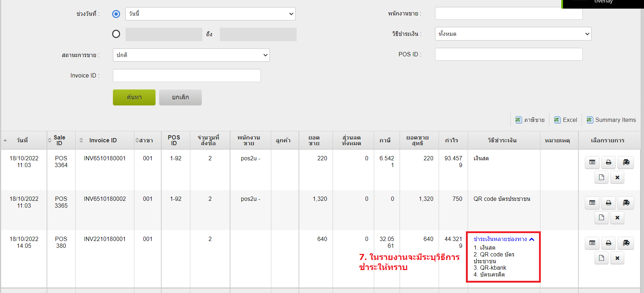
Task: Click Sale ID POS 380
Action: [x=61, y=242]
